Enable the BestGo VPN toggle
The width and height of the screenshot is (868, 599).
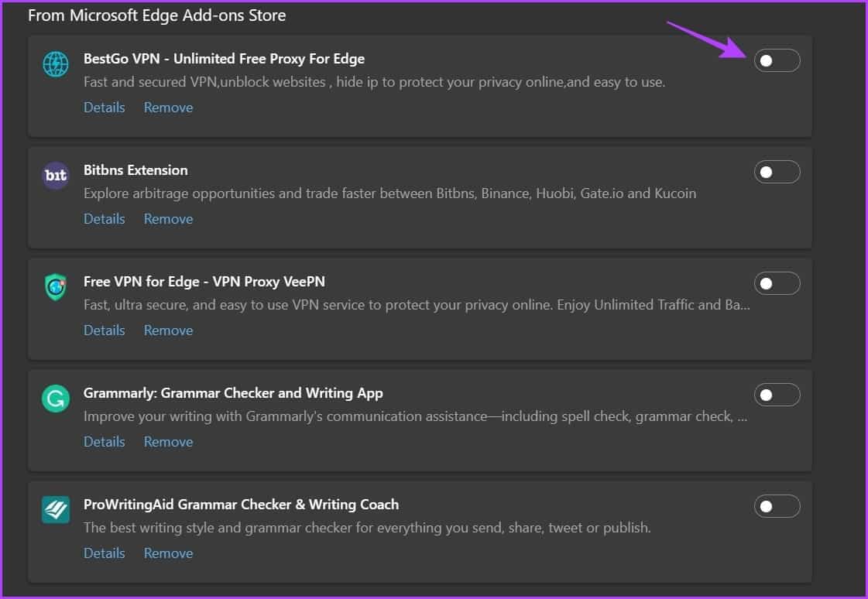coord(777,60)
